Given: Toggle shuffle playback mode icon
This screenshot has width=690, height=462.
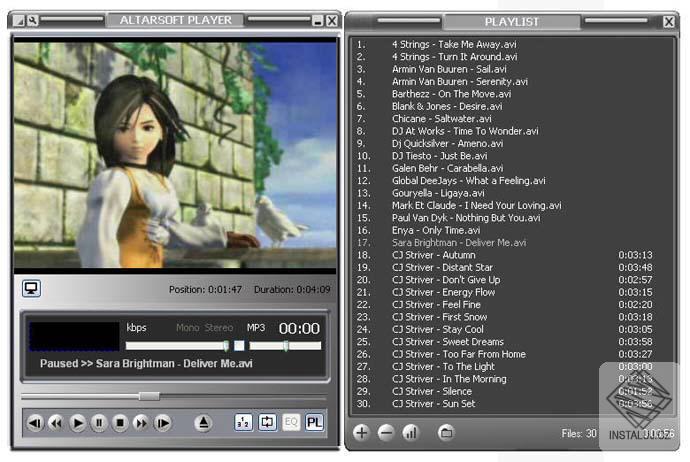Looking at the screenshot, I should tap(243, 423).
